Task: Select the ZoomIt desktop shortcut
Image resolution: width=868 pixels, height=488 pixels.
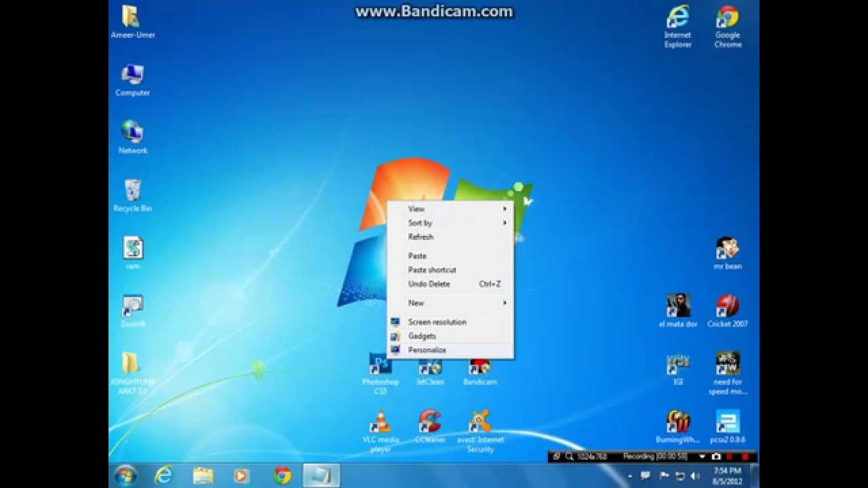Action: (x=132, y=311)
